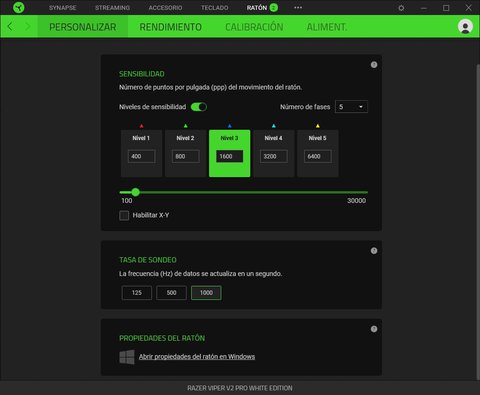Click the Razer logo icon
Screen dimensions: 480x395
tap(19, 7)
